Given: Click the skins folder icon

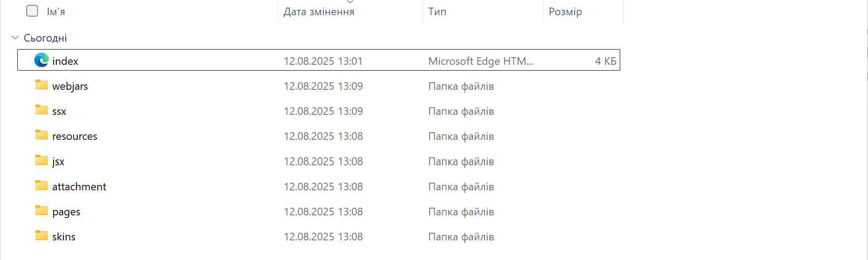Looking at the screenshot, I should pyautogui.click(x=42, y=235).
